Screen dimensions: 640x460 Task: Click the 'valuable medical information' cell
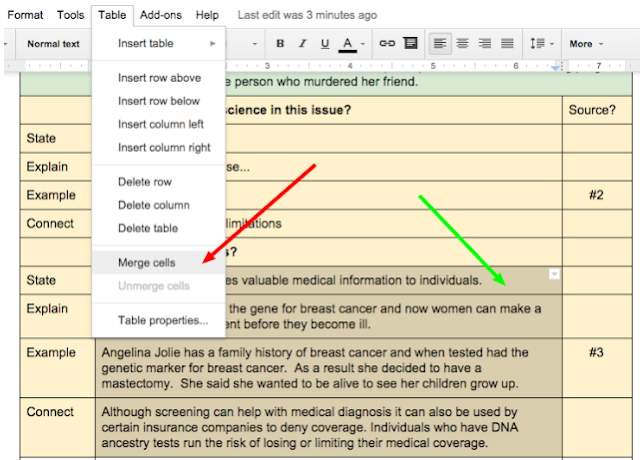click(x=394, y=280)
